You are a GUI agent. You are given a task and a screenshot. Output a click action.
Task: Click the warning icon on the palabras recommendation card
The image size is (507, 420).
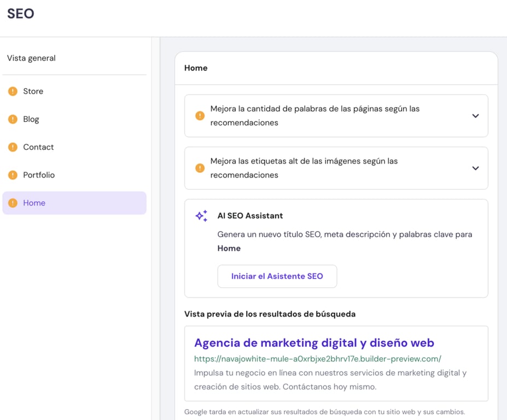click(x=200, y=115)
